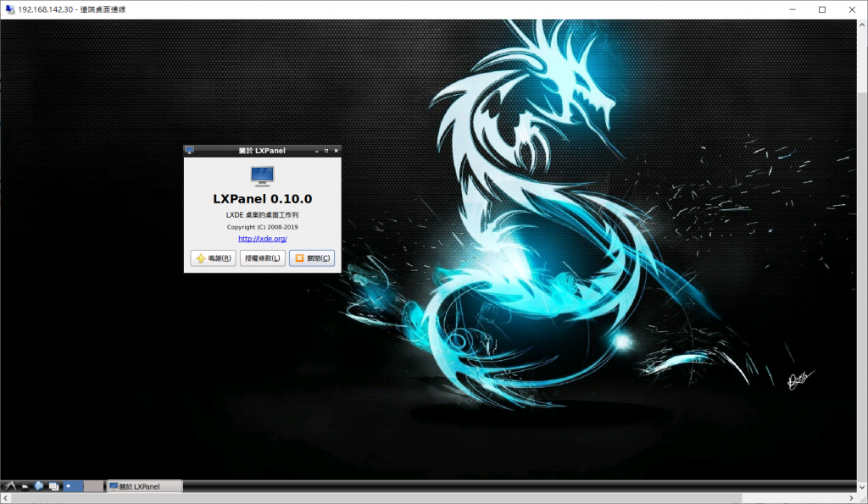The width and height of the screenshot is (868, 504).
Task: Open the 授權條款(L) license button
Action: point(263,258)
